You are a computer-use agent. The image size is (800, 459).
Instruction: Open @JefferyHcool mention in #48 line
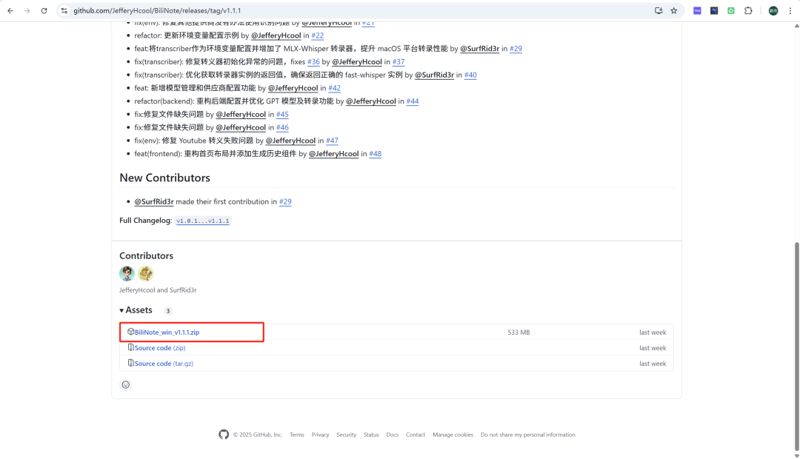334,154
